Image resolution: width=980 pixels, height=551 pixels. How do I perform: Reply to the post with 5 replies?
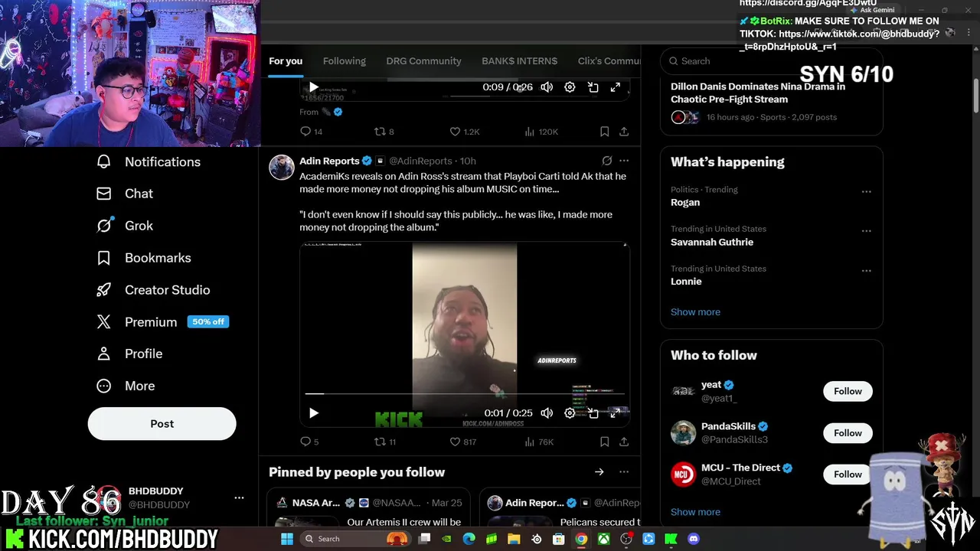309,442
